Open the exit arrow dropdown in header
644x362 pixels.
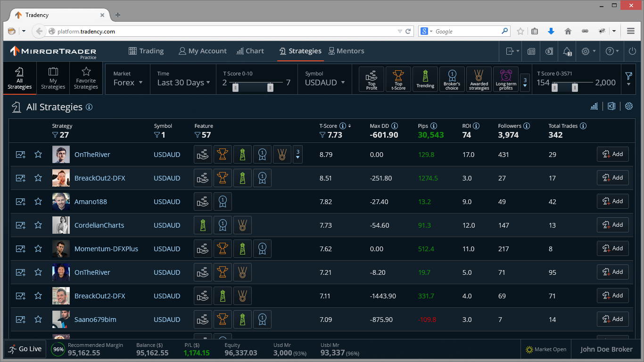512,51
